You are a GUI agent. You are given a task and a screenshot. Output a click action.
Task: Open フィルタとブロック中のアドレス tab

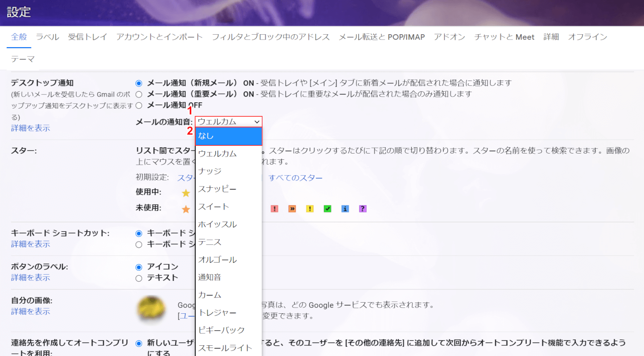[x=271, y=37]
